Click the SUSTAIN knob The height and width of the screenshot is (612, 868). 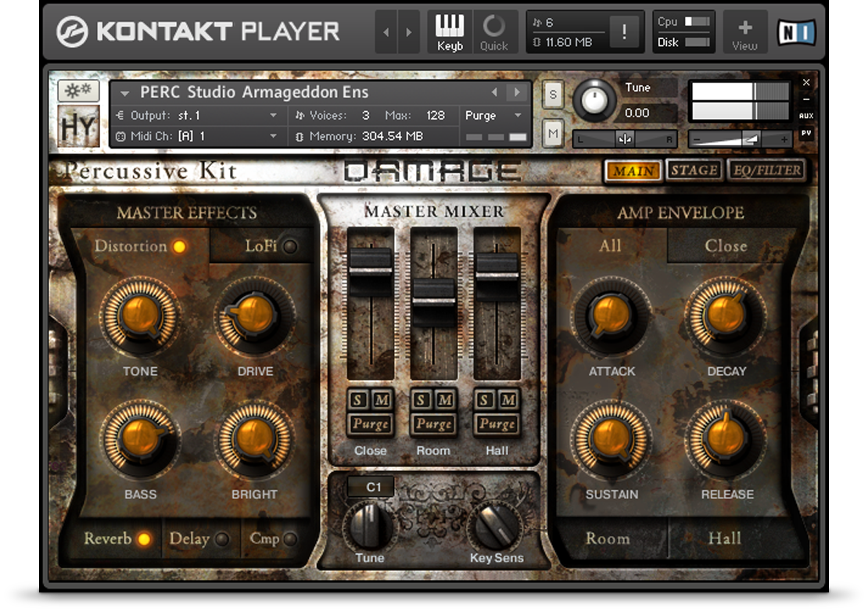(x=612, y=439)
